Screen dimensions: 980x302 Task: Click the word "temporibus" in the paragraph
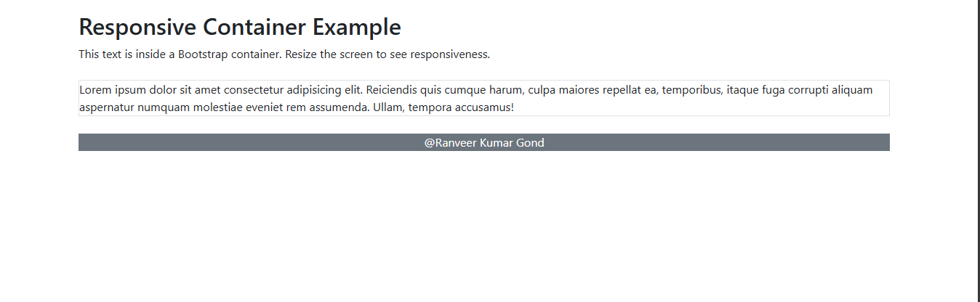(691, 90)
